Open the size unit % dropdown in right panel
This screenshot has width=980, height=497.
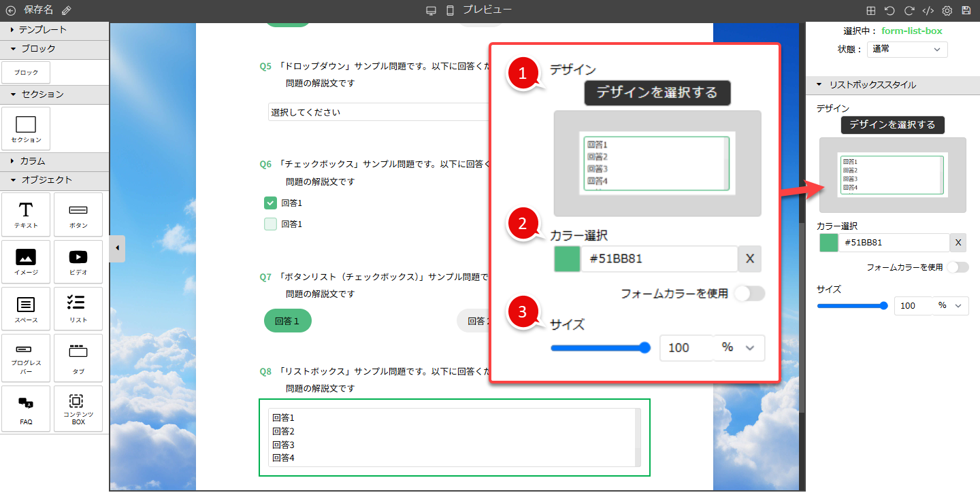coord(951,306)
